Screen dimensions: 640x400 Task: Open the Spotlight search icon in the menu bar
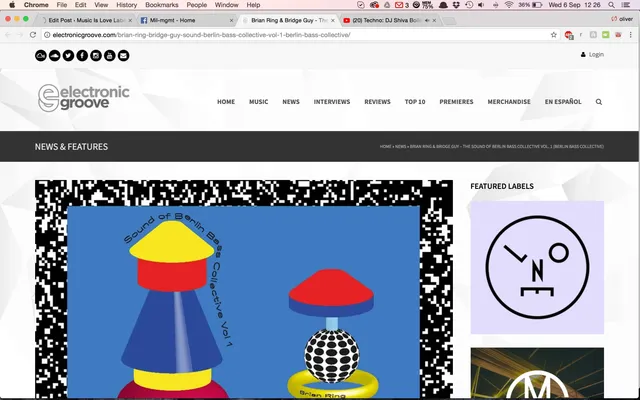click(611, 5)
